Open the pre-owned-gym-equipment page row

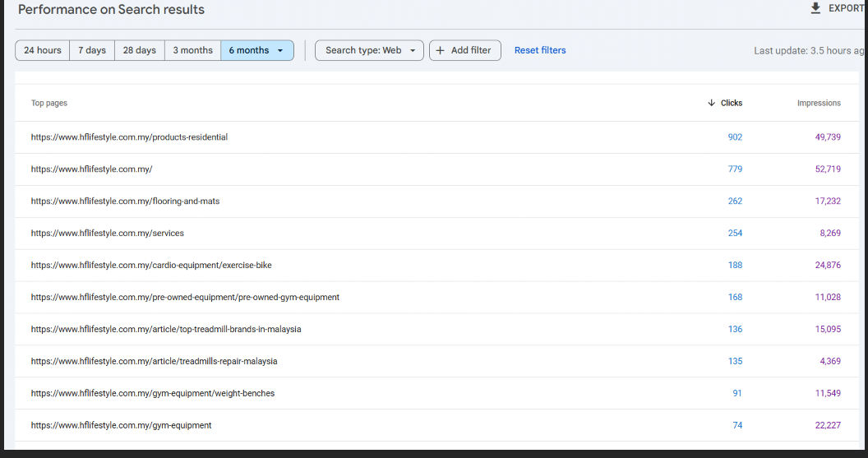(x=185, y=298)
